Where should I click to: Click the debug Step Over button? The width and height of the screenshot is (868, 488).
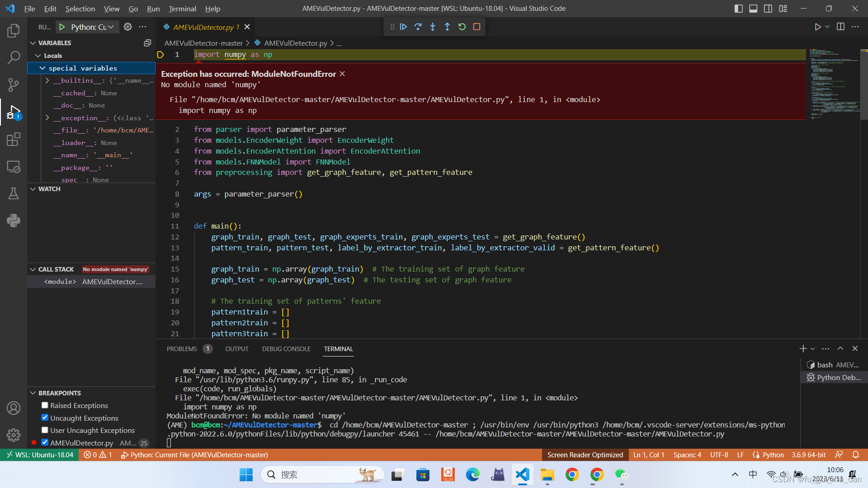tap(418, 27)
